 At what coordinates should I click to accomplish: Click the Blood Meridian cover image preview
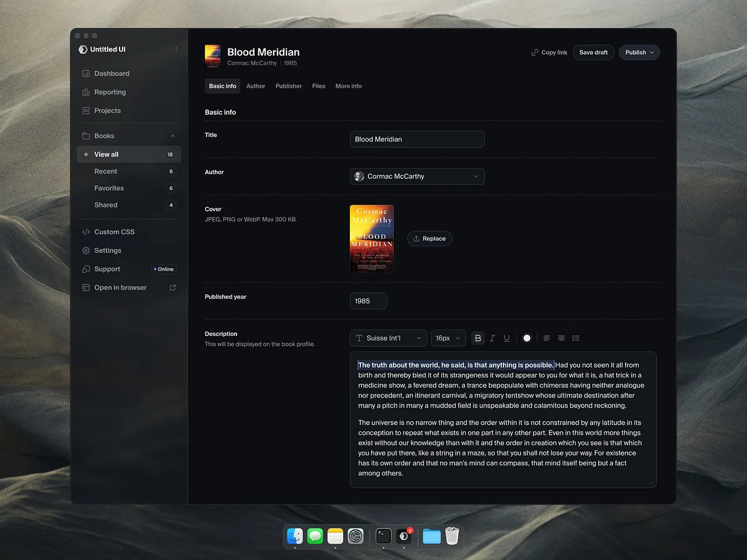(372, 239)
